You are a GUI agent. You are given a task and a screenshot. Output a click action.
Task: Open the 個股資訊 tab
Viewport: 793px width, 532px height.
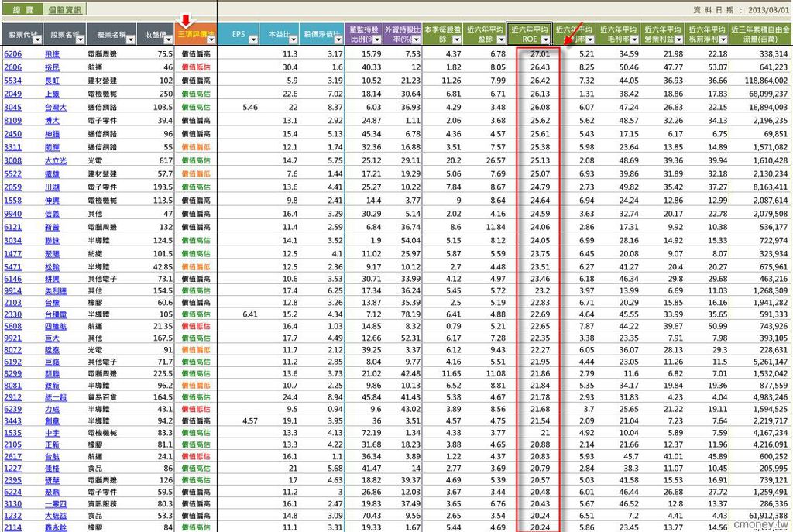[x=65, y=9]
